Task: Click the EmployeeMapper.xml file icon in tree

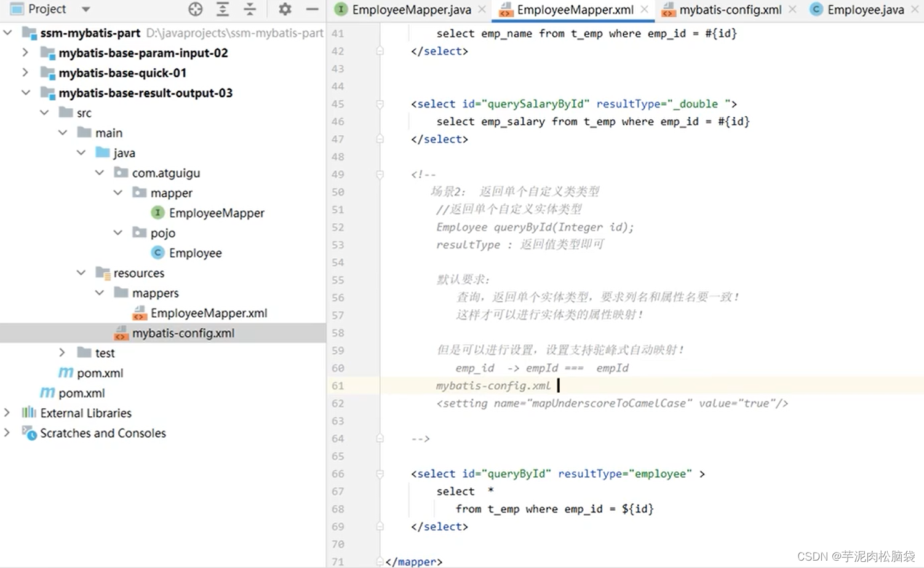Action: pyautogui.click(x=140, y=313)
